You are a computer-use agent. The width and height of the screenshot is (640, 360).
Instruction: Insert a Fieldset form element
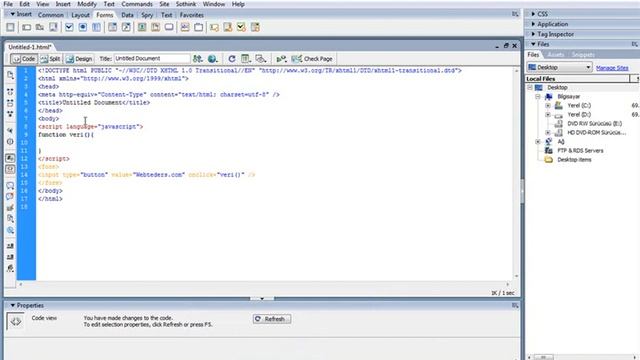pyautogui.click(x=198, y=27)
